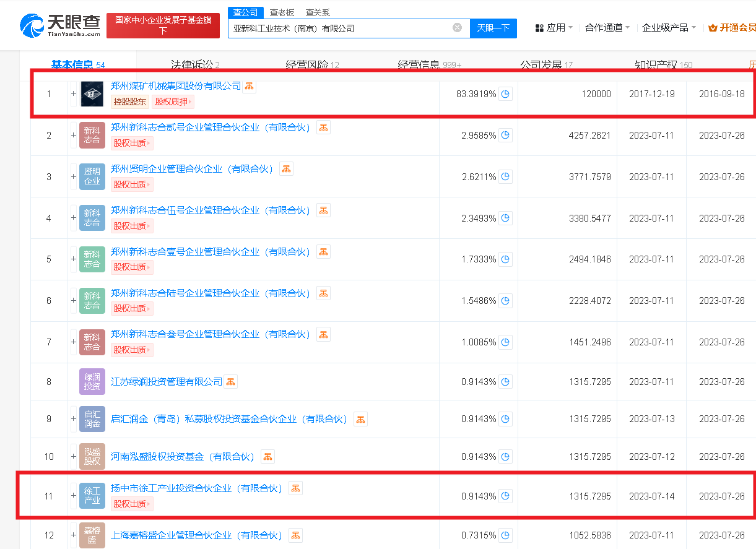
Task: Open equity structure icon beside 郑州新科志合贰号企业管理合伙企业
Action: tap(323, 128)
